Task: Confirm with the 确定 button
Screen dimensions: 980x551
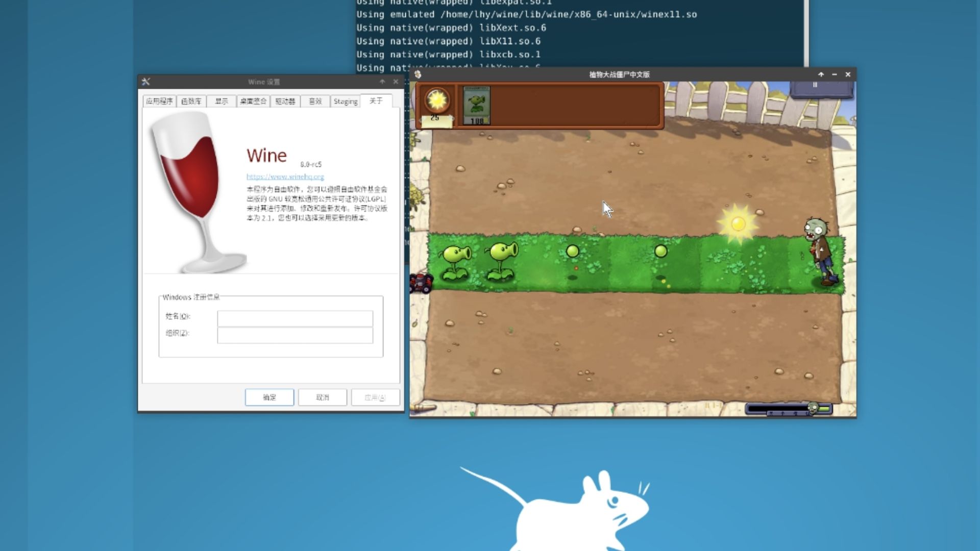Action: click(x=269, y=397)
